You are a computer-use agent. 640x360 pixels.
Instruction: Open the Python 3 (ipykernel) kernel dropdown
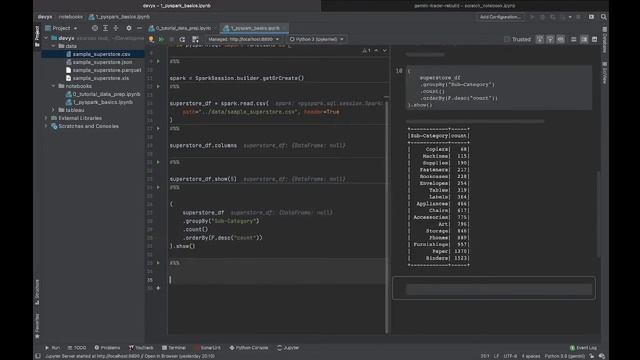tap(316, 39)
